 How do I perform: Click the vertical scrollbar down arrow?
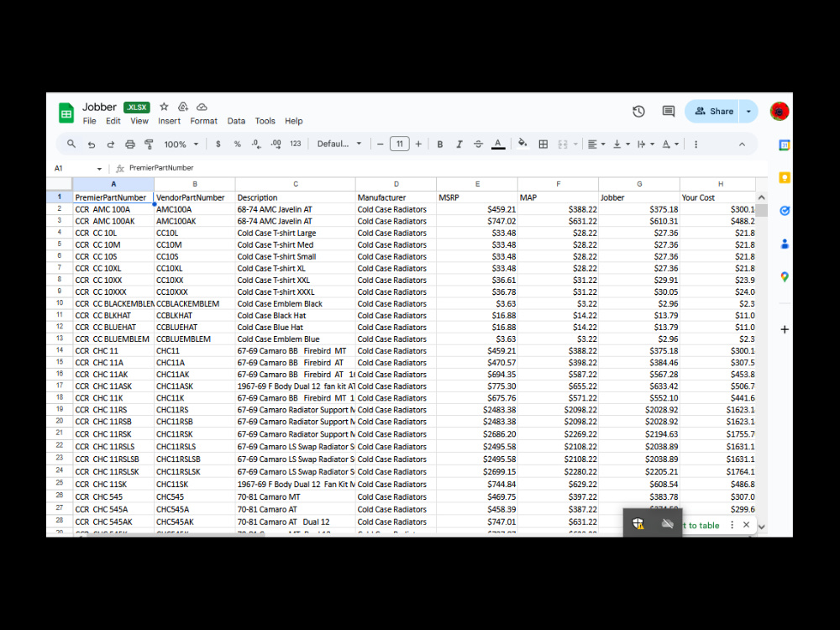coord(761,528)
